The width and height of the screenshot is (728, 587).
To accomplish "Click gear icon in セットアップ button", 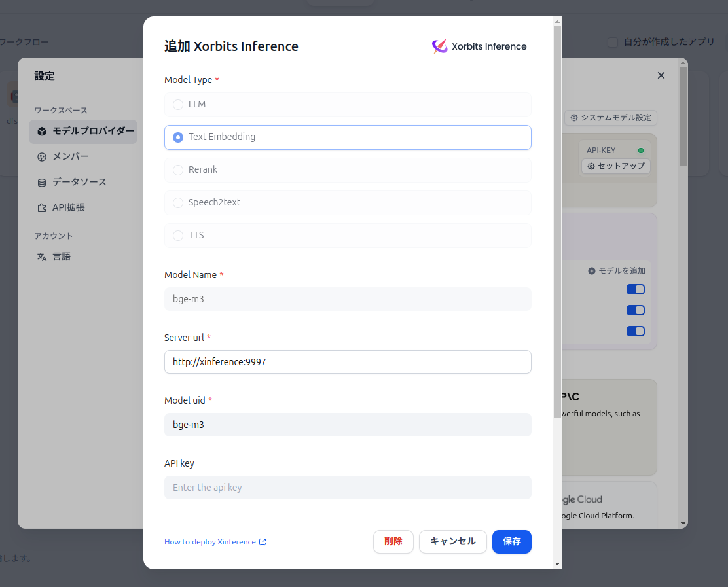I will pos(591,166).
